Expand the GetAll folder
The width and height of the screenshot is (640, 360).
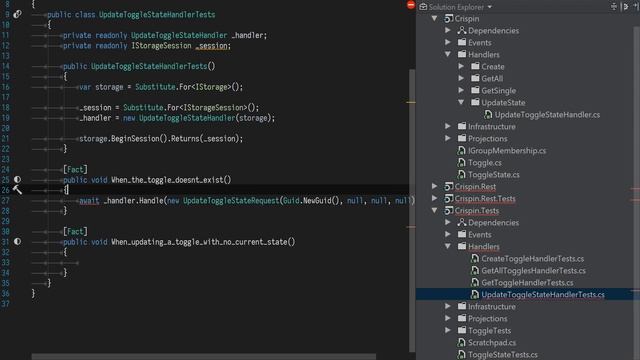point(461,78)
